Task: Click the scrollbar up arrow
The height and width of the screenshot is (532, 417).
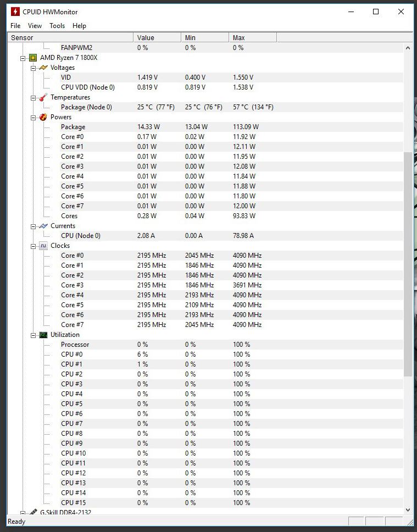Action: point(408,48)
